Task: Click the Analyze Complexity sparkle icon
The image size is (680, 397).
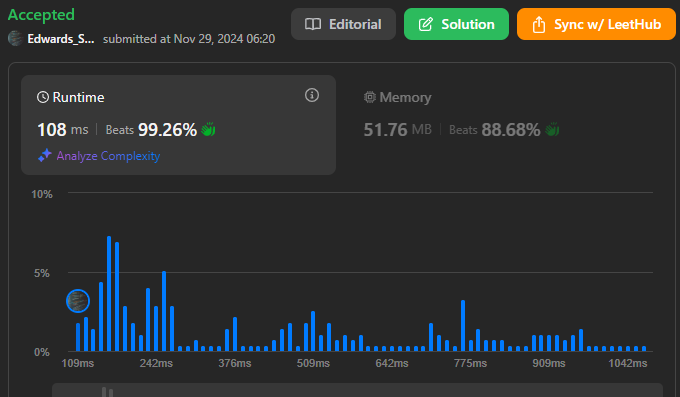Action: pyautogui.click(x=45, y=155)
